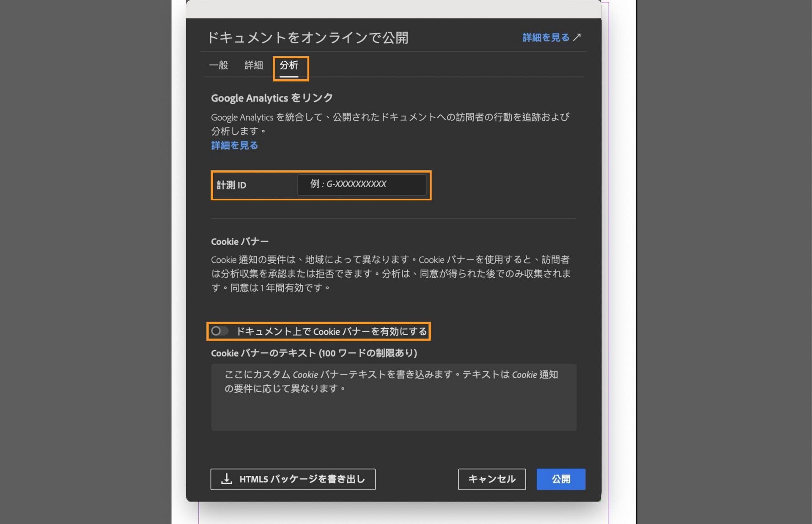Click the Cancel button in the footer
Viewport: 812px width, 524px height.
492,479
